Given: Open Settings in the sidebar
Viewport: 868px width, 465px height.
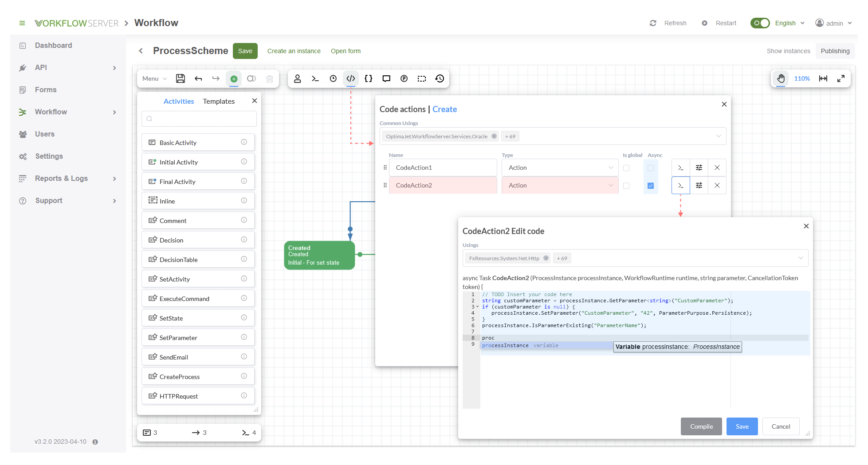Looking at the screenshot, I should click(49, 156).
